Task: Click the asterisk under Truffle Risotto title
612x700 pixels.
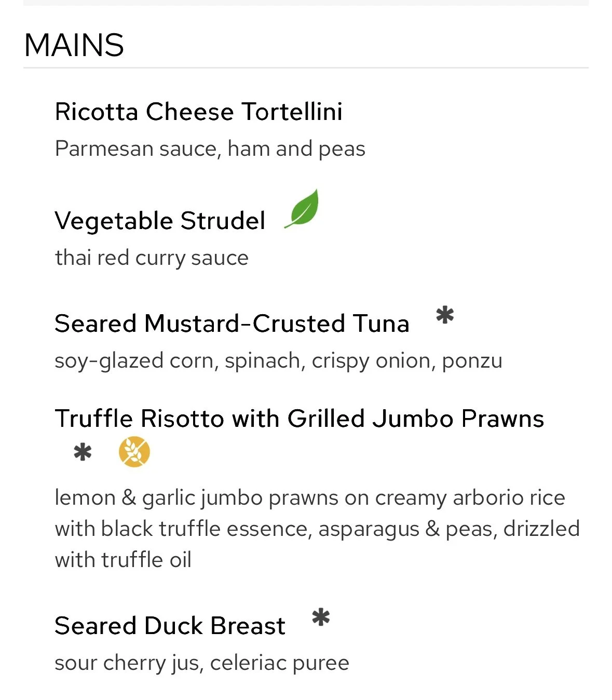Action: tap(83, 452)
